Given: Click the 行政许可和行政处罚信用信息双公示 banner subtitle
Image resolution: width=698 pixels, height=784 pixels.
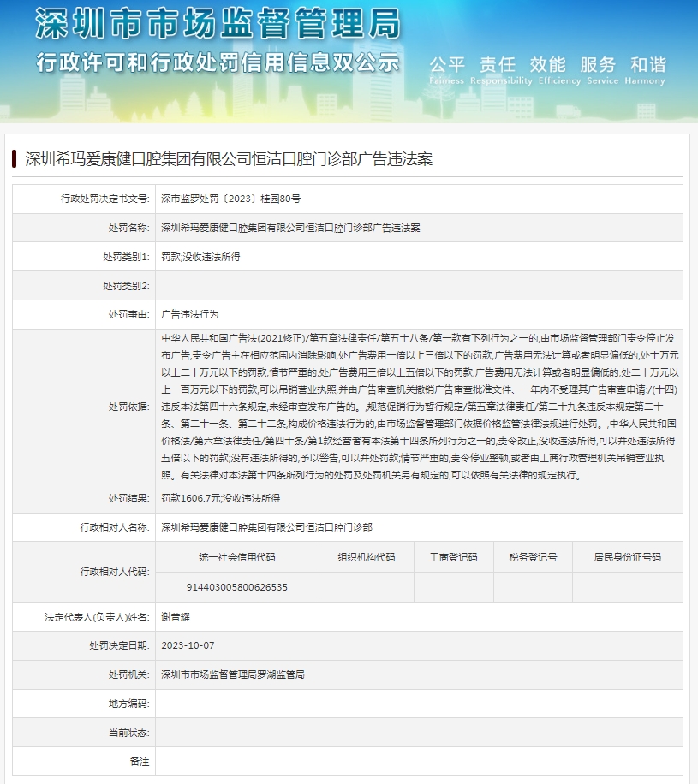Looking at the screenshot, I should click(218, 62).
